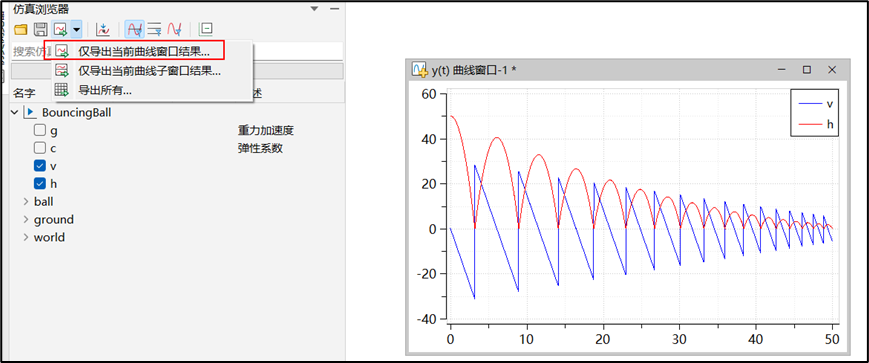Screen dimensions: 869x363
Task: Select the ball tree item label
Action: click(44, 202)
